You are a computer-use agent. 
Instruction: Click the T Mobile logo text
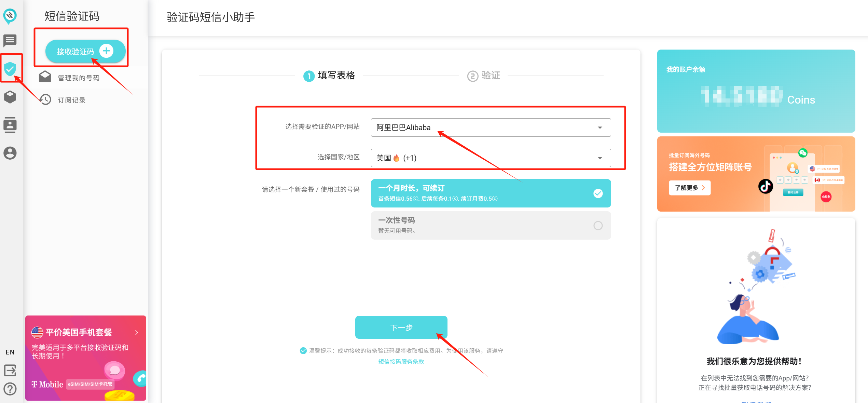pos(47,385)
